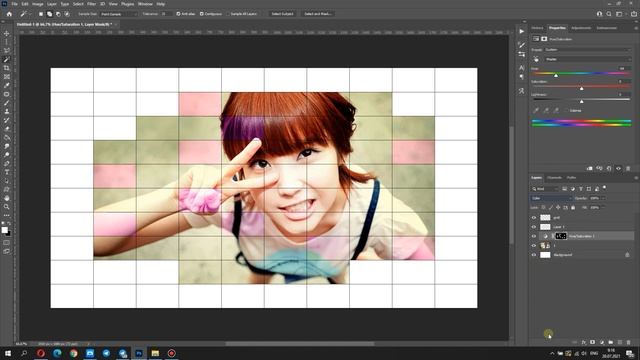640x360 pixels.
Task: Select the Hand tool
Action: (x=7, y=198)
